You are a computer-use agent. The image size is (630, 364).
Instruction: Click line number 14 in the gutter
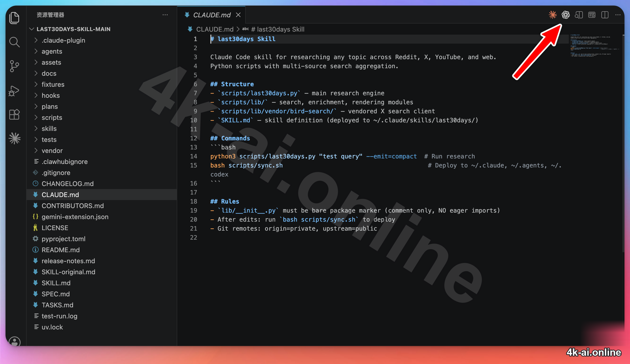[x=194, y=156]
